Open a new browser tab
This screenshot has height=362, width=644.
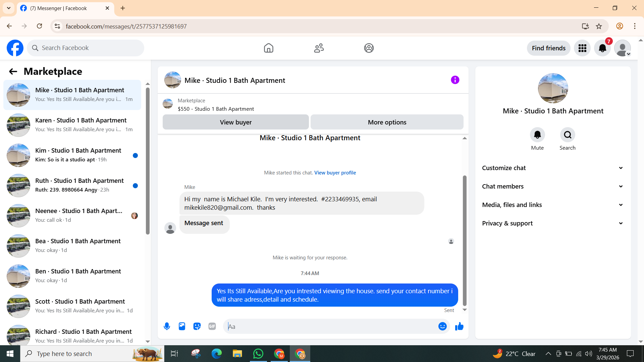click(x=123, y=8)
